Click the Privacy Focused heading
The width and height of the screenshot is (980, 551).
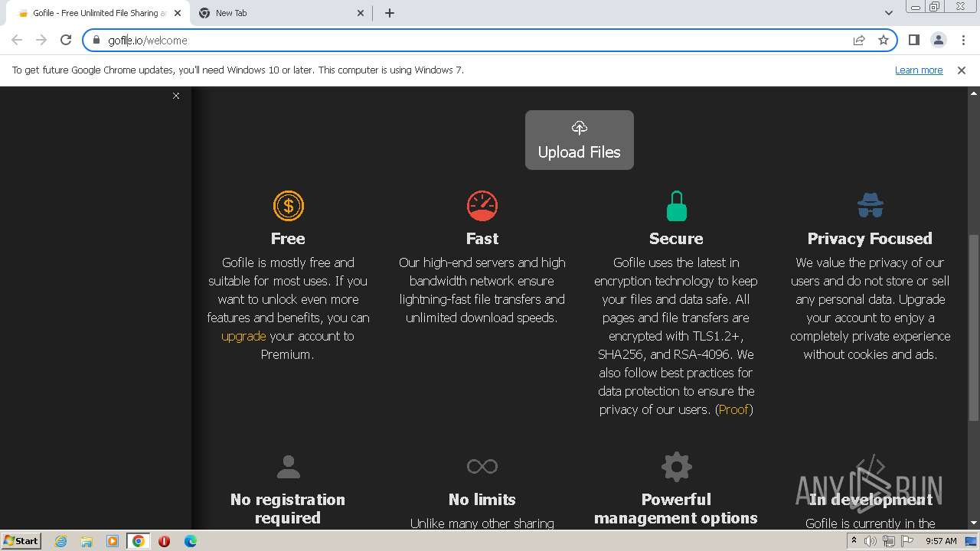(x=870, y=239)
